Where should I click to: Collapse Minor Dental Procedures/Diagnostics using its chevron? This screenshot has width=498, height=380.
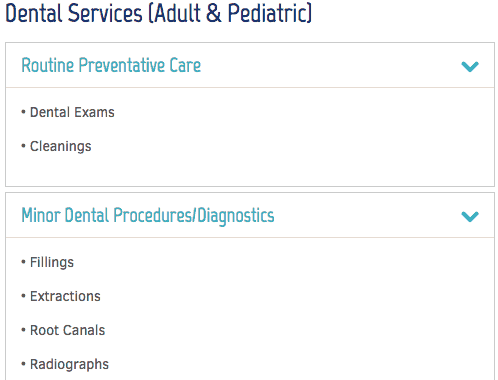click(470, 216)
